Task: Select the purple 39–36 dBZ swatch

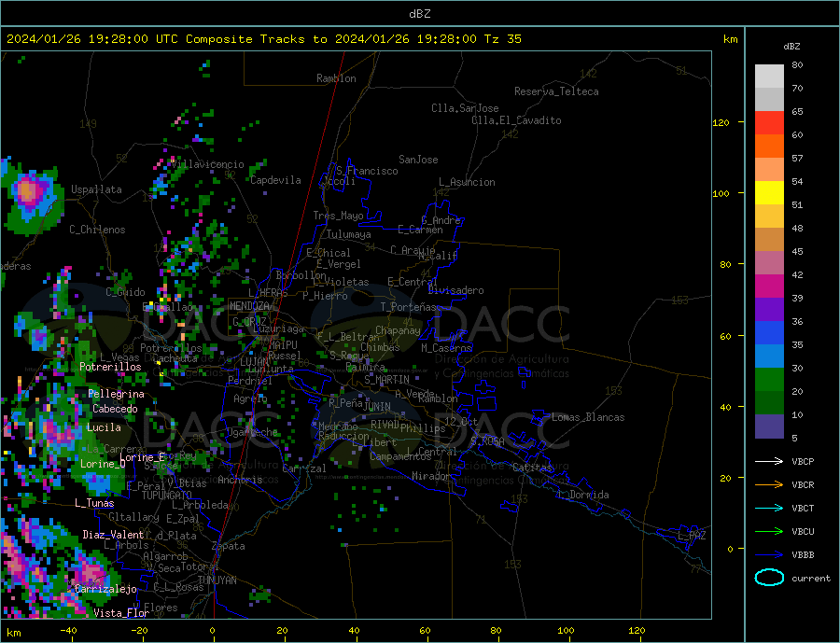Action: point(769,310)
